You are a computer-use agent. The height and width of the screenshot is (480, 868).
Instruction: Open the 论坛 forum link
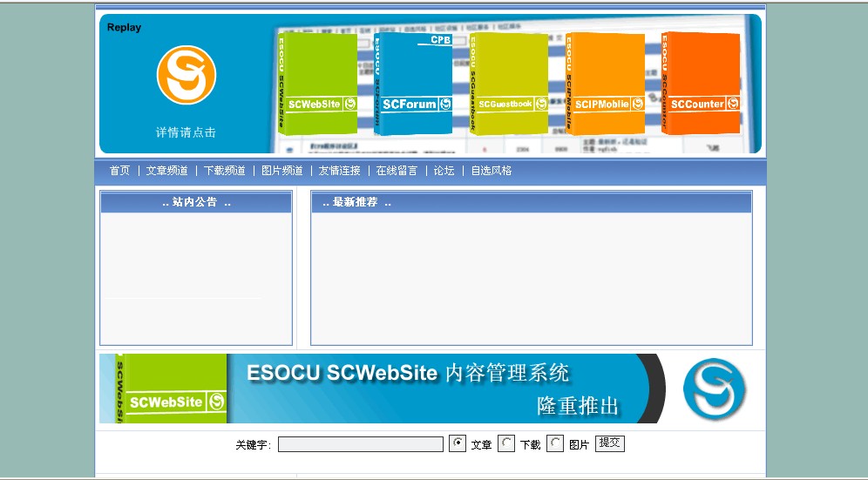coord(444,171)
